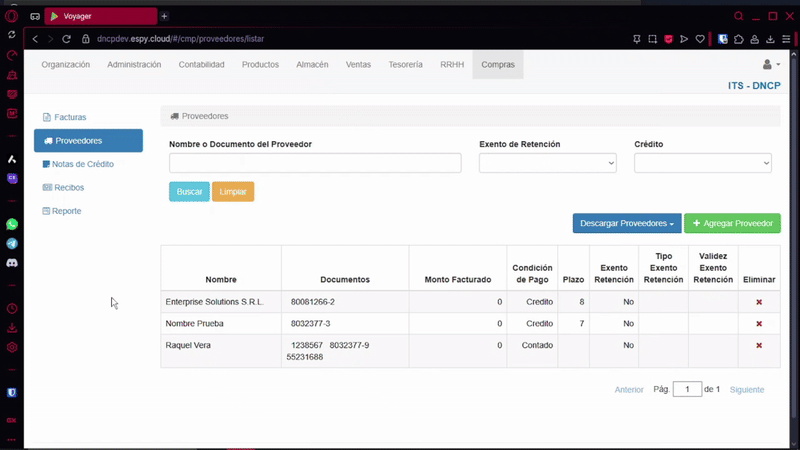The width and height of the screenshot is (800, 450).
Task: Expand the Exento de Retención dropdown
Action: tap(547, 163)
